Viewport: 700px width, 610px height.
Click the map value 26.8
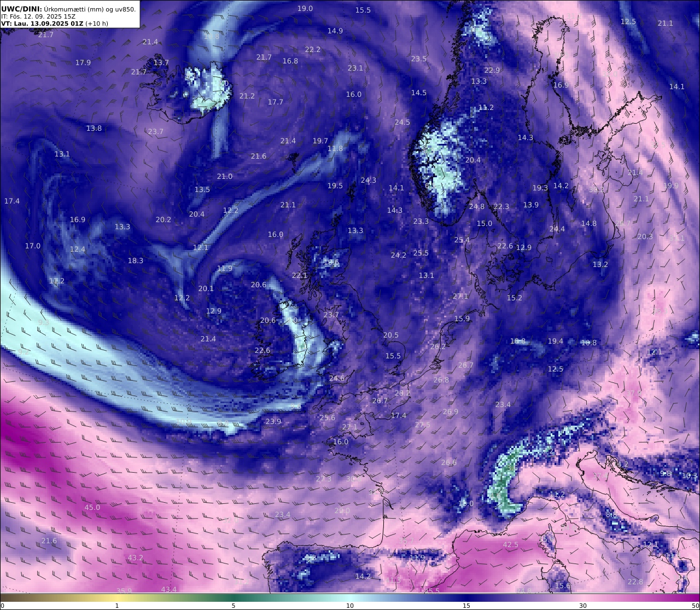coord(441,380)
